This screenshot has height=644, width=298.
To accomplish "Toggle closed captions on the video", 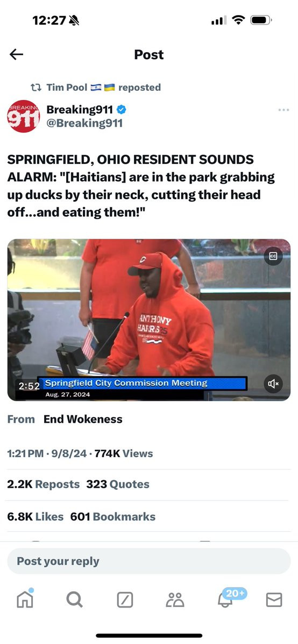I will 273,256.
